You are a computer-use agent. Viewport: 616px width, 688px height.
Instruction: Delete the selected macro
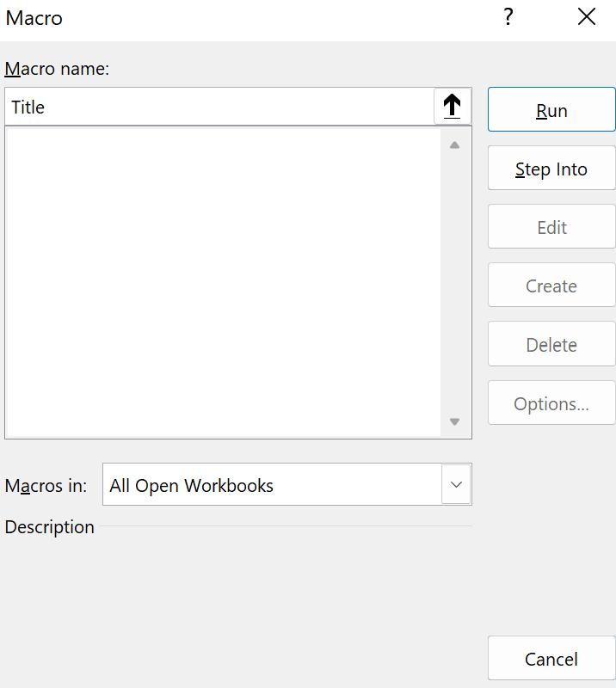click(x=551, y=343)
